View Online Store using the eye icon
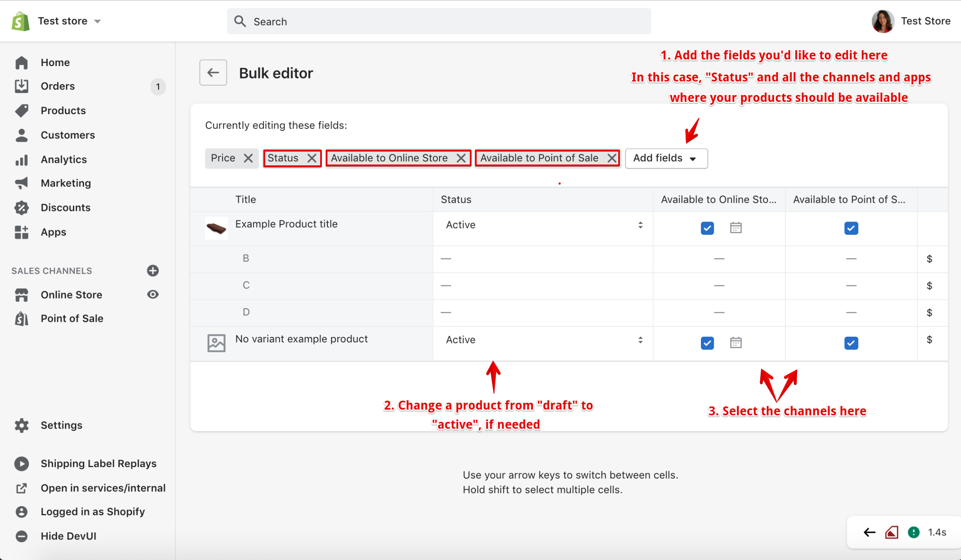 (x=153, y=294)
